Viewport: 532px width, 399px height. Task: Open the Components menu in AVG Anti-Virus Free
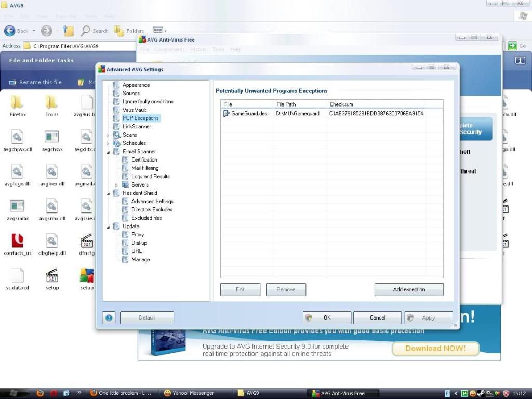[x=169, y=49]
